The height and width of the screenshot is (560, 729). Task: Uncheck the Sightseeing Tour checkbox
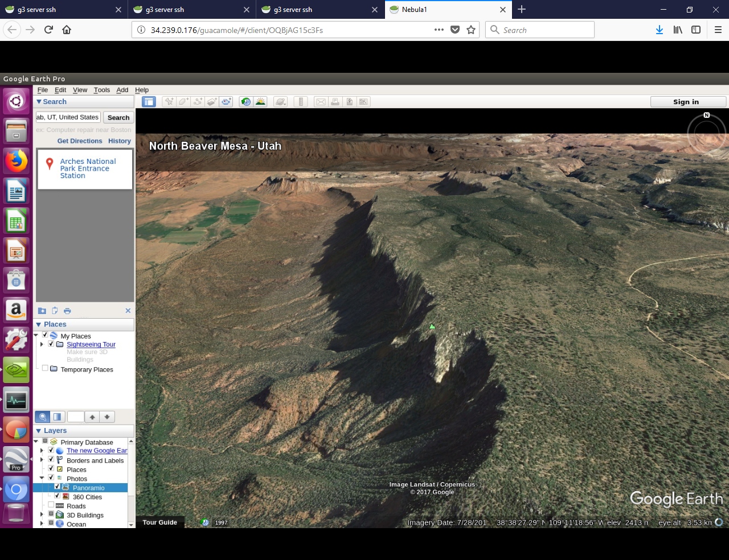[51, 344]
